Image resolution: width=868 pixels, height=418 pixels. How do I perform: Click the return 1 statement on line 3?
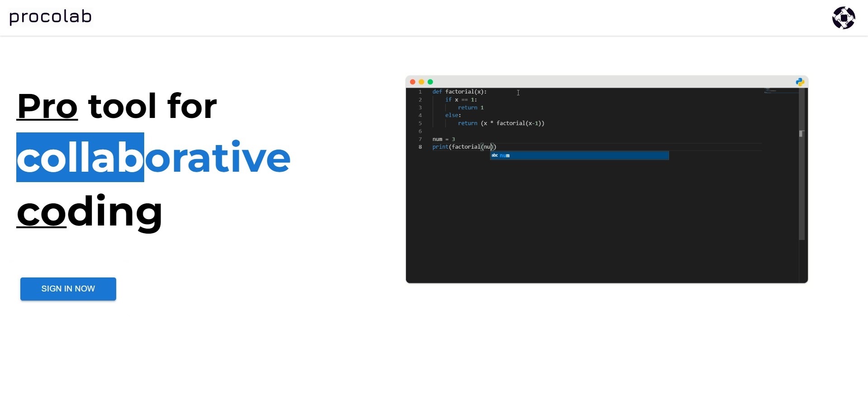pos(470,108)
